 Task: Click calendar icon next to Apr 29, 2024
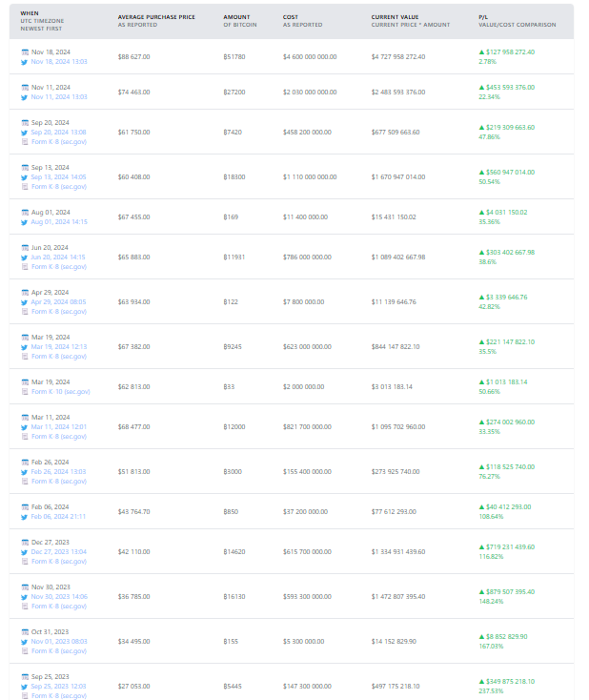pyautogui.click(x=25, y=293)
